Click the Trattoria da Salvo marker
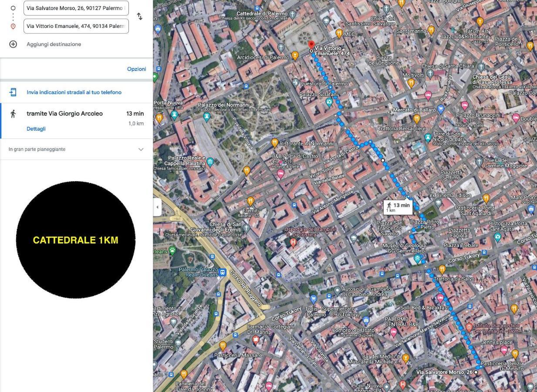537x392 pixels. (x=442, y=269)
